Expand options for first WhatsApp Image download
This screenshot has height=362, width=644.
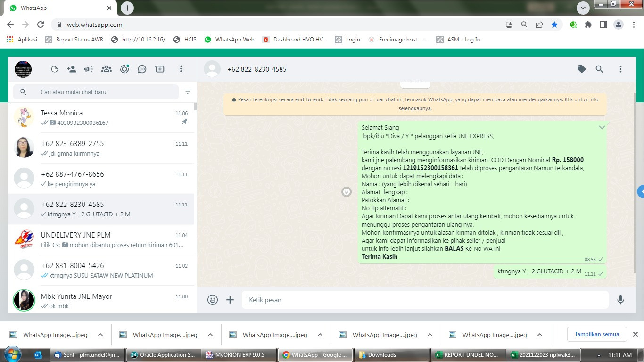(x=100, y=335)
